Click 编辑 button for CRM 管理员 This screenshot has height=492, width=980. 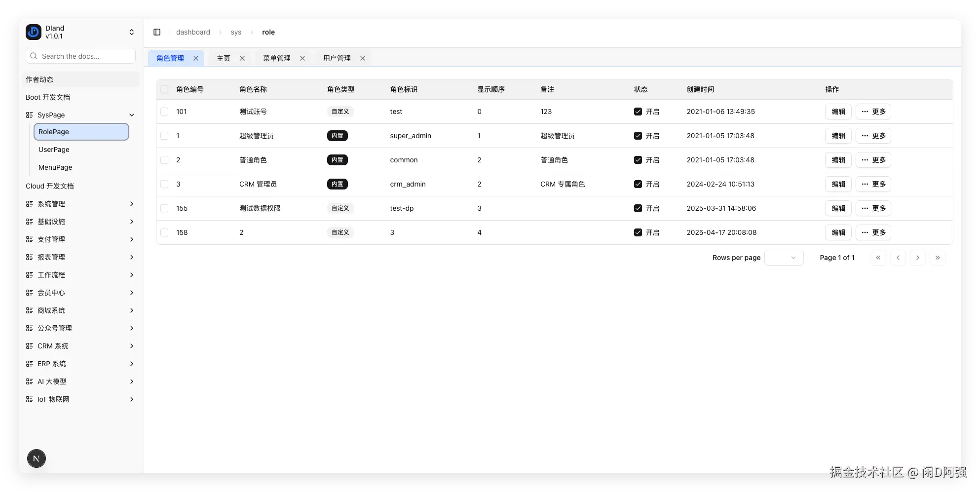(838, 184)
